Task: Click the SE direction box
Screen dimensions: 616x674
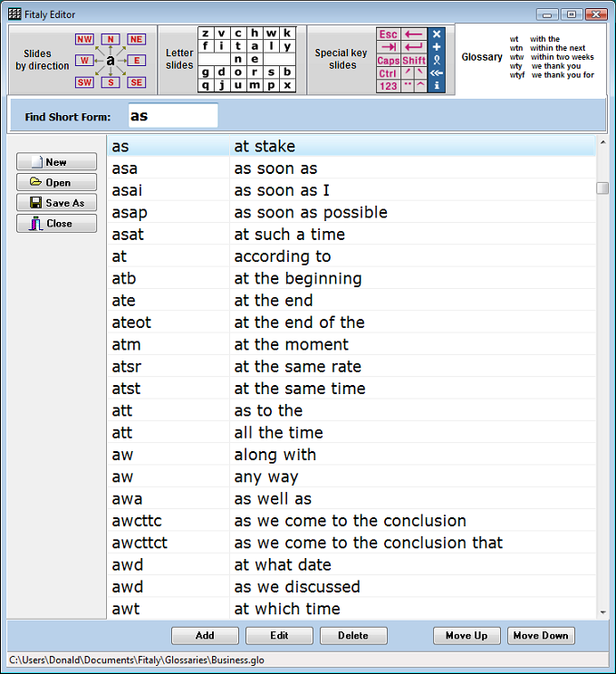Action: (136, 82)
